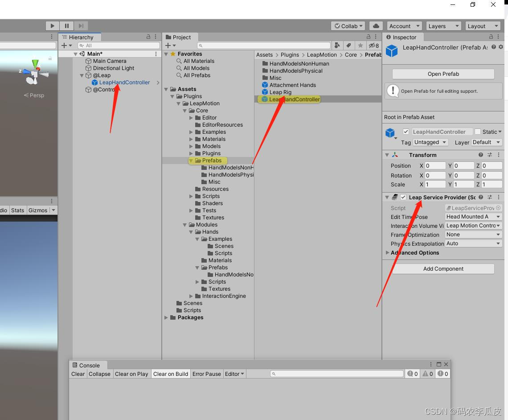Click the Pause button in toolbar
508x420 pixels.
point(67,25)
